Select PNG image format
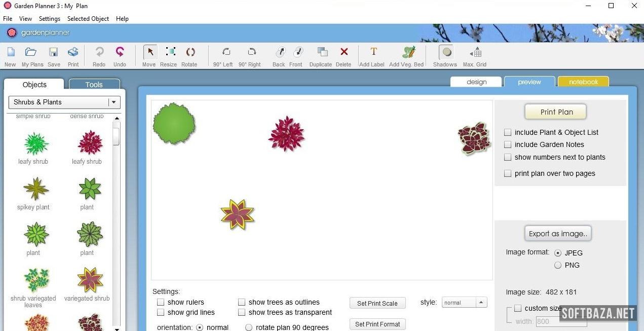Viewport: 644px width, 331px height. pos(558,265)
